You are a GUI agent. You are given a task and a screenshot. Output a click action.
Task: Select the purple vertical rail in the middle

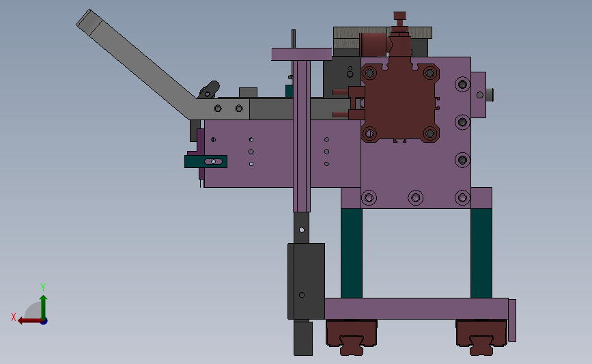pos(302,136)
